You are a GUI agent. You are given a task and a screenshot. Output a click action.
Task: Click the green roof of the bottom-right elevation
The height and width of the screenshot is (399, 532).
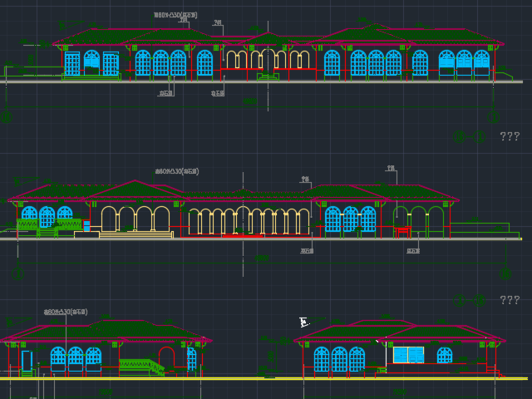[397, 331]
